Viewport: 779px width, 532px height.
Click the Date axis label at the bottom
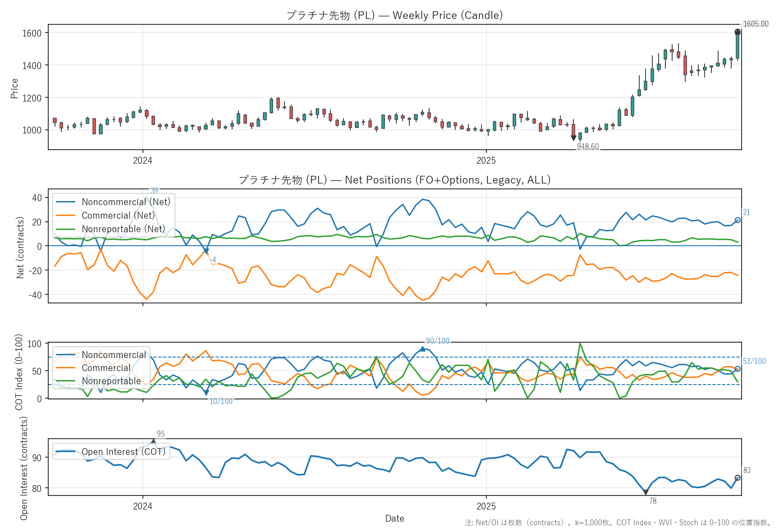tap(394, 518)
